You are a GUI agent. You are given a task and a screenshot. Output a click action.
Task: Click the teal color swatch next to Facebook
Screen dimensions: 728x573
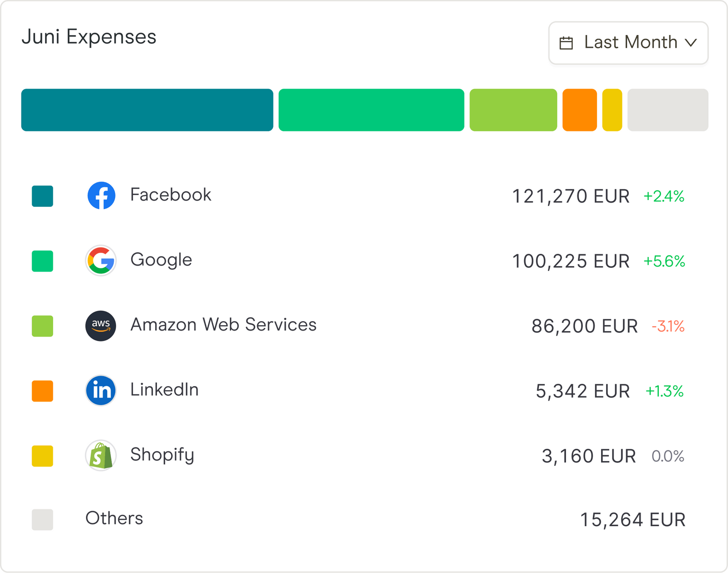coord(42,196)
